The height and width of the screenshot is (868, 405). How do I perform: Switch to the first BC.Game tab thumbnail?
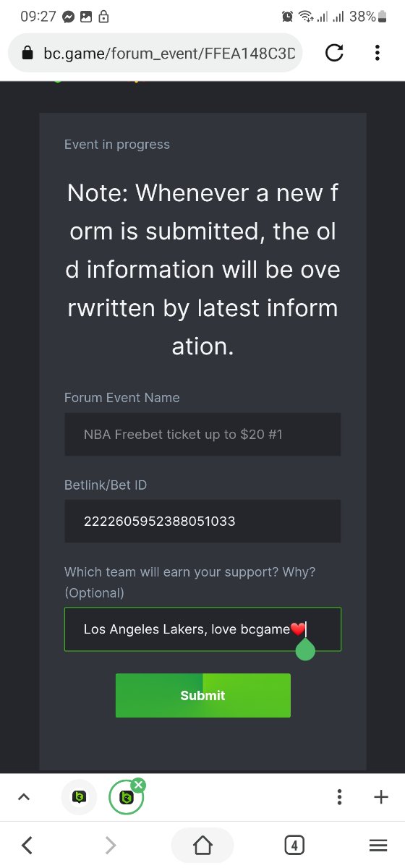pos(80,797)
